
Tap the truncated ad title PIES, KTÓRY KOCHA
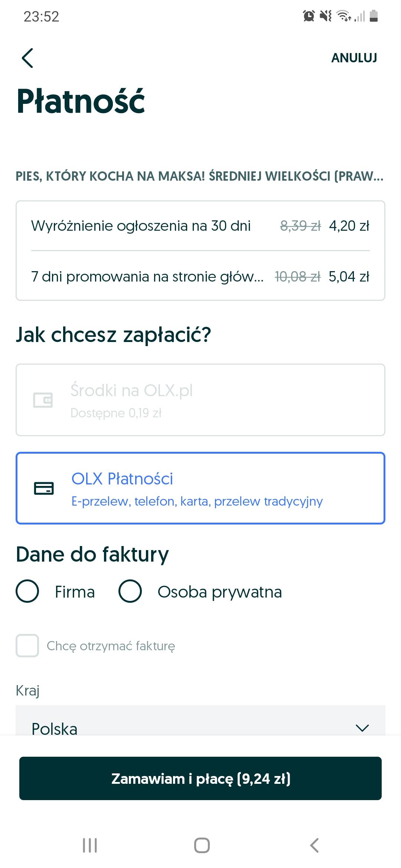(200, 176)
